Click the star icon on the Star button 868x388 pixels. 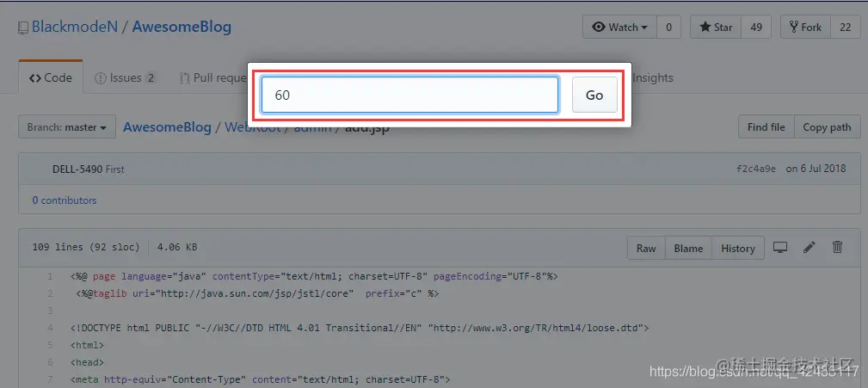tap(705, 28)
